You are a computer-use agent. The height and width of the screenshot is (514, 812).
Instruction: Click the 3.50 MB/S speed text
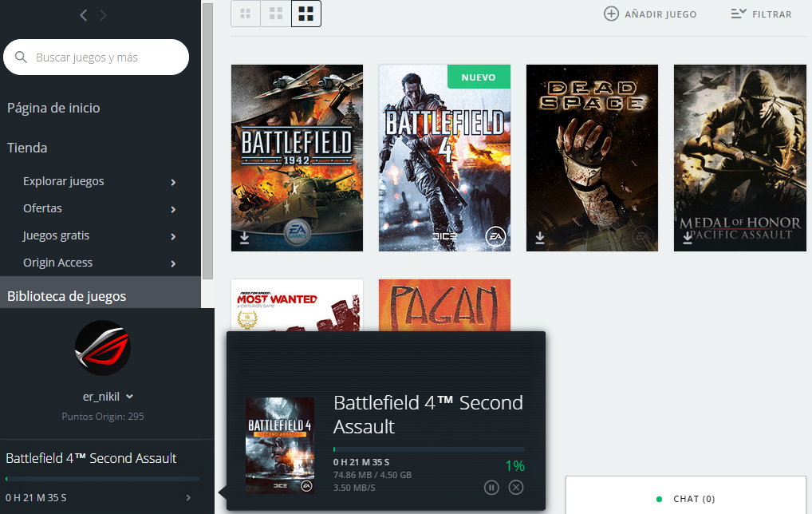(x=354, y=488)
